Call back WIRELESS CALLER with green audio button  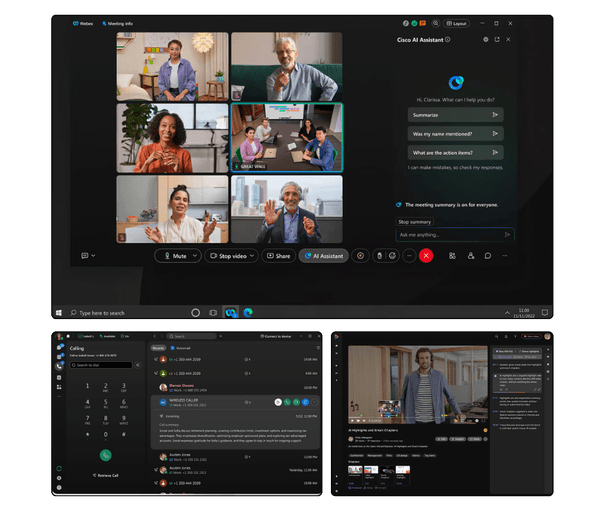click(x=287, y=402)
